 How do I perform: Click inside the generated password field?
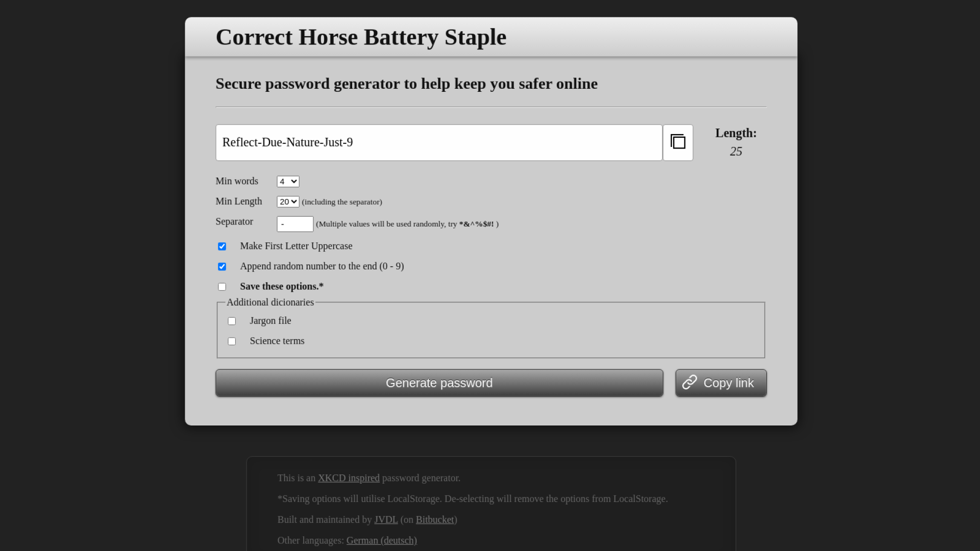439,142
